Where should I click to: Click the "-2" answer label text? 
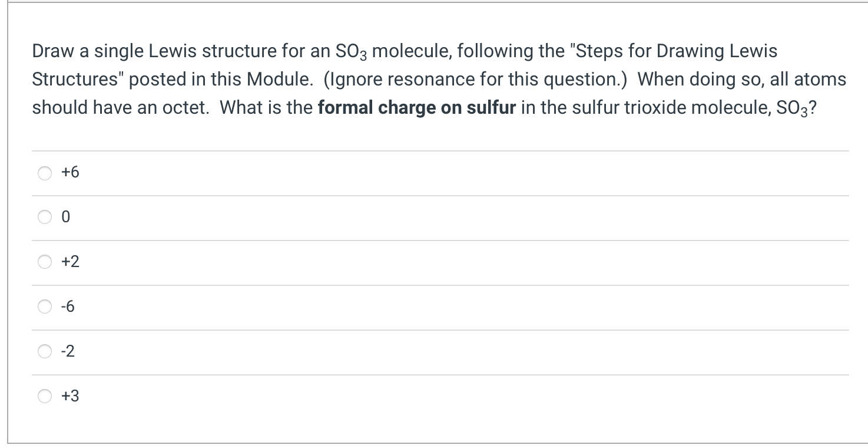[x=68, y=351]
